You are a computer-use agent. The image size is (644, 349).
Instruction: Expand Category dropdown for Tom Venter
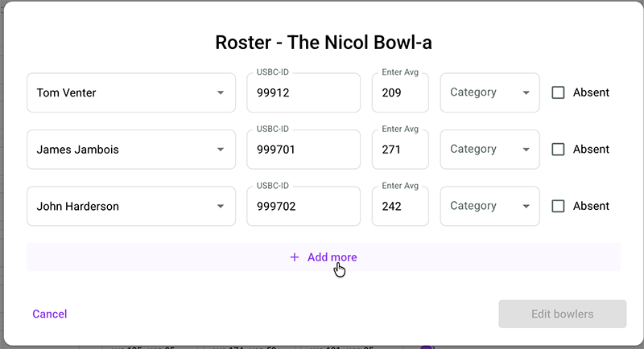pyautogui.click(x=489, y=92)
